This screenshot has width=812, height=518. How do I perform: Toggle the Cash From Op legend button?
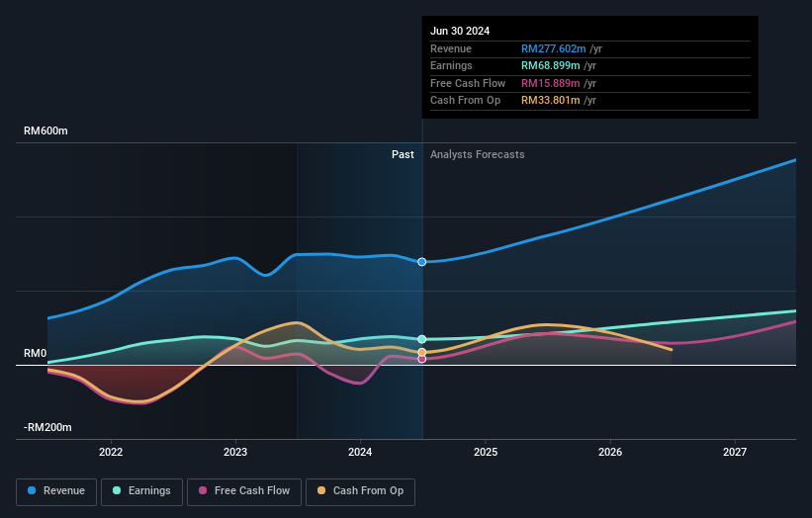[360, 491]
